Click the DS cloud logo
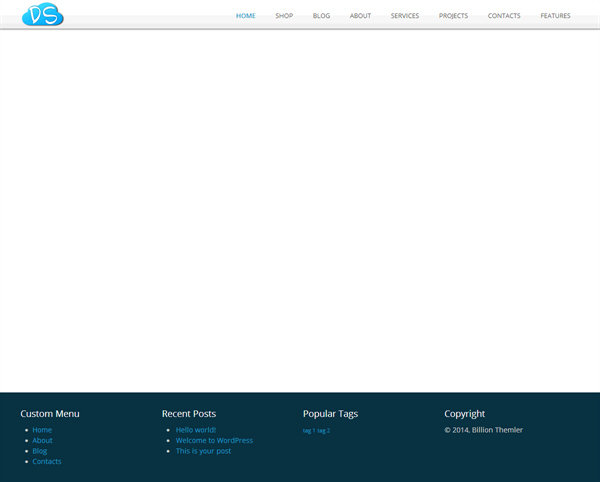The width and height of the screenshot is (600, 482). 42,14
